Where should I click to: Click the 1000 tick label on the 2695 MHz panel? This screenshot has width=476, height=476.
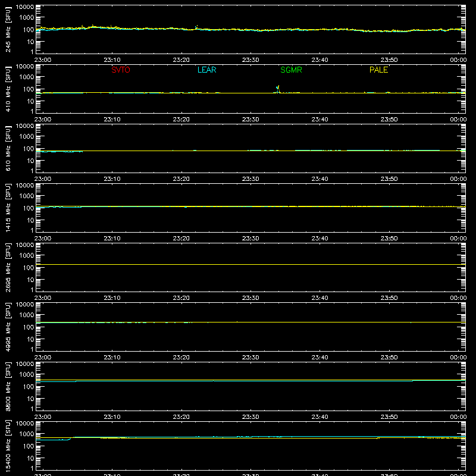click(x=27, y=256)
